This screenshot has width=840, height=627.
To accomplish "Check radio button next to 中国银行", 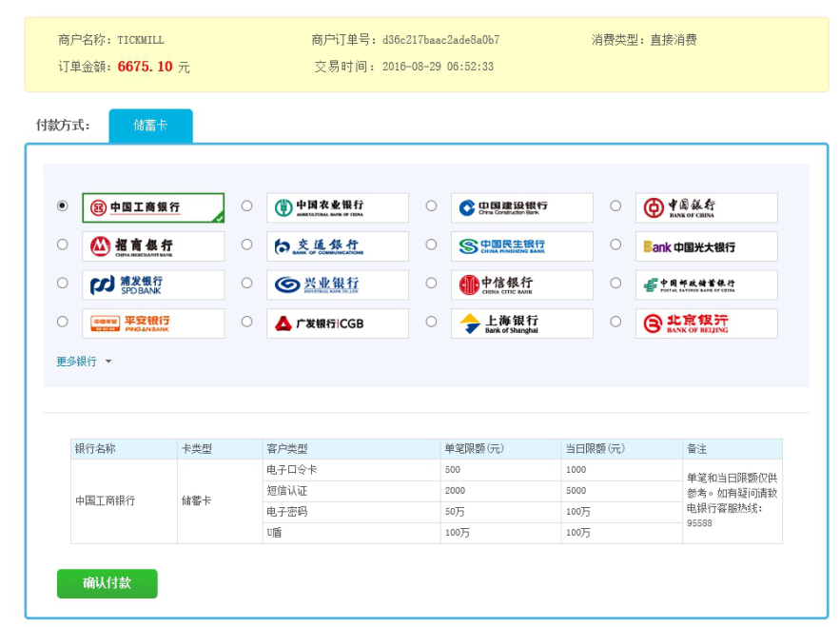I will (x=615, y=206).
